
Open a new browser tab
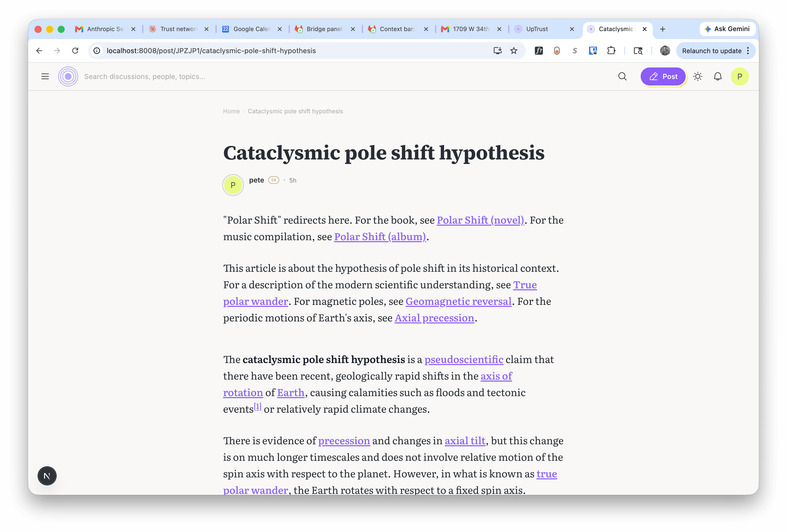coord(663,29)
